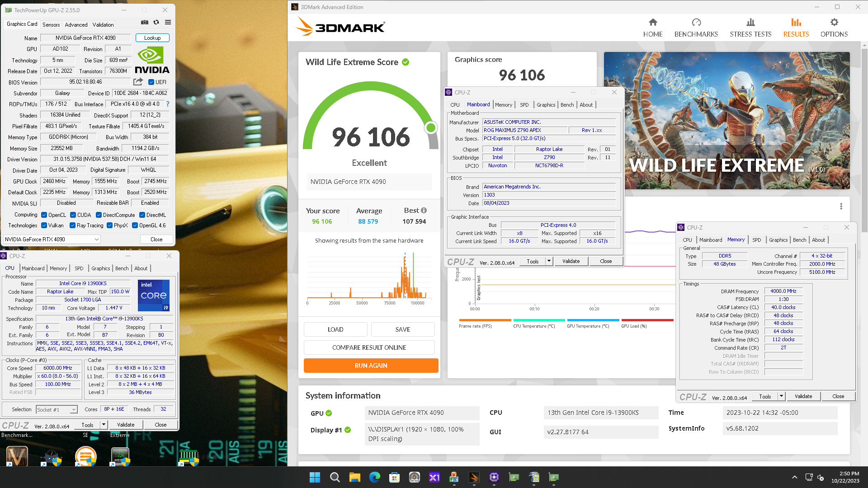Open the MEM chip desktop shortcut
Image resolution: width=868 pixels, height=488 pixels.
[120, 456]
